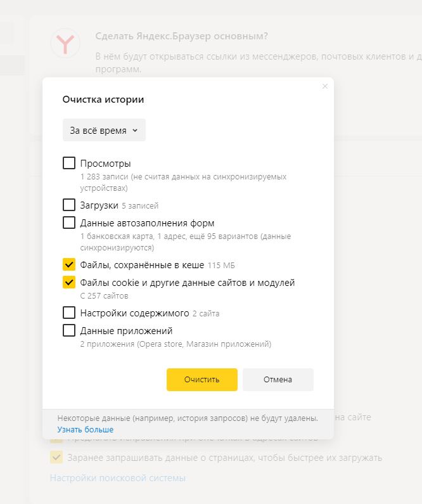The image size is (422, 504).
Task: Enable Настройки содержимого checkbox
Action: click(69, 313)
